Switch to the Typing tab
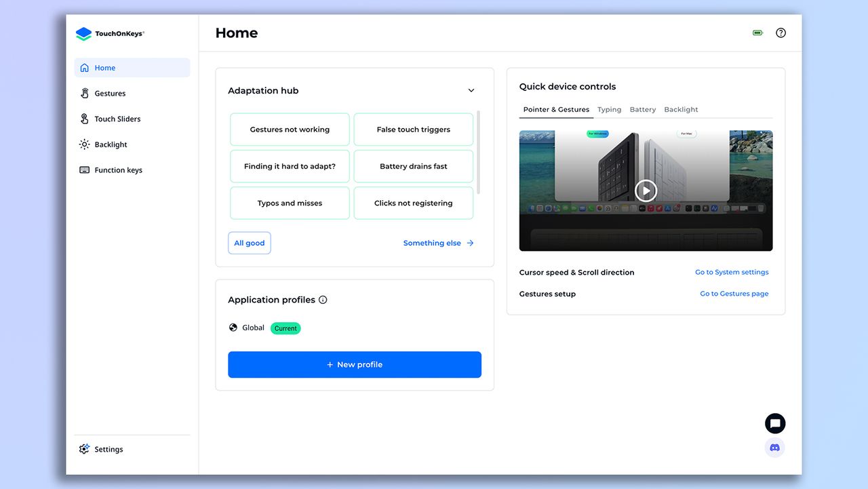This screenshot has height=489, width=868. (609, 109)
